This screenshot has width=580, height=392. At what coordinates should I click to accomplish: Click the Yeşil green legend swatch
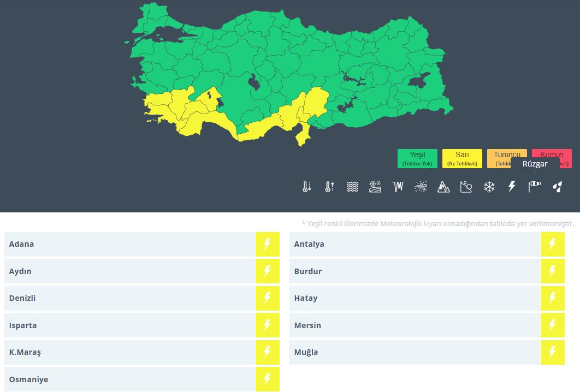tap(417, 158)
